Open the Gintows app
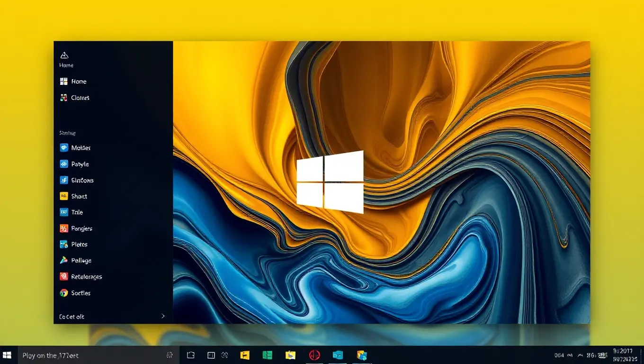Image resolution: width=644 pixels, height=364 pixels. [77, 180]
